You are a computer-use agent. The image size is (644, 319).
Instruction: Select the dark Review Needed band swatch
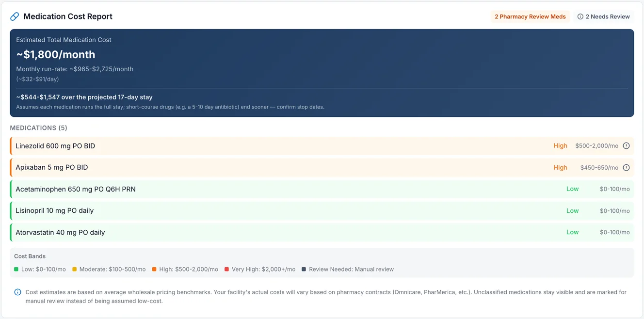(304, 269)
